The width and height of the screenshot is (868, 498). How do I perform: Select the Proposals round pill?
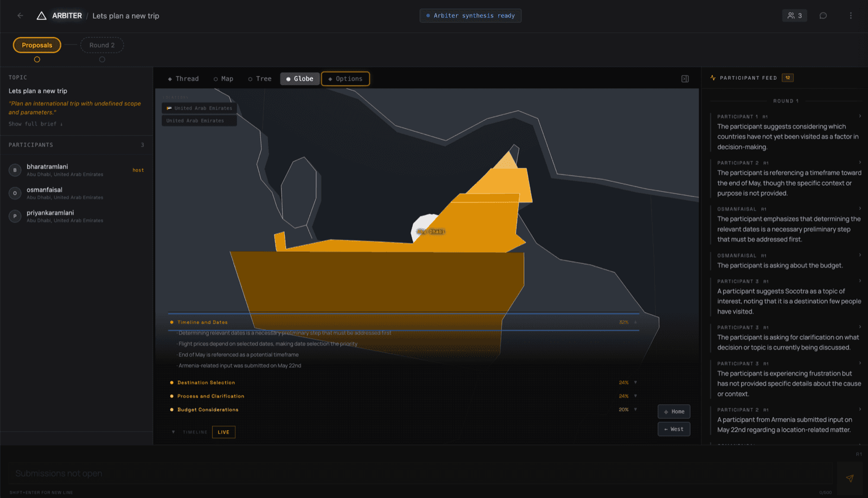tap(37, 45)
